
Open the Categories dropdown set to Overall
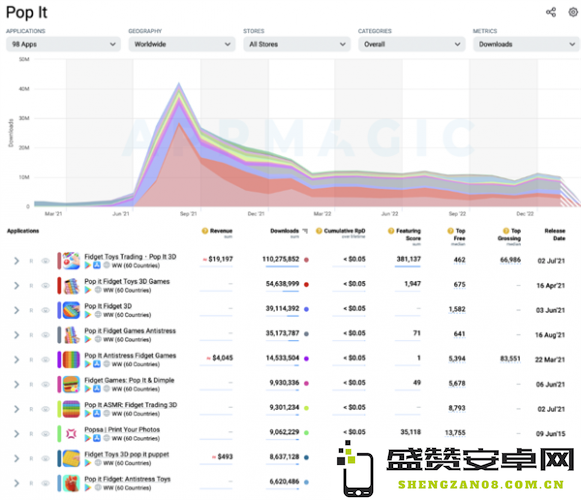click(412, 44)
